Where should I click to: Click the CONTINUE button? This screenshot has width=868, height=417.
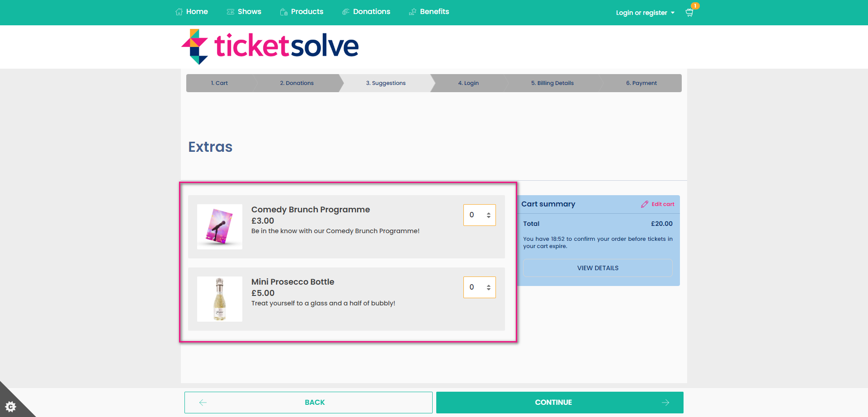(560, 403)
